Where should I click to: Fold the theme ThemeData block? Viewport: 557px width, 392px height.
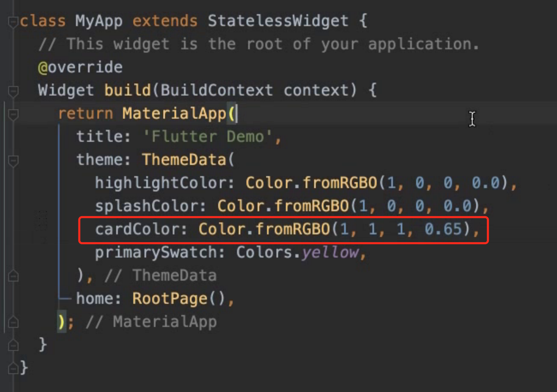tap(13, 161)
